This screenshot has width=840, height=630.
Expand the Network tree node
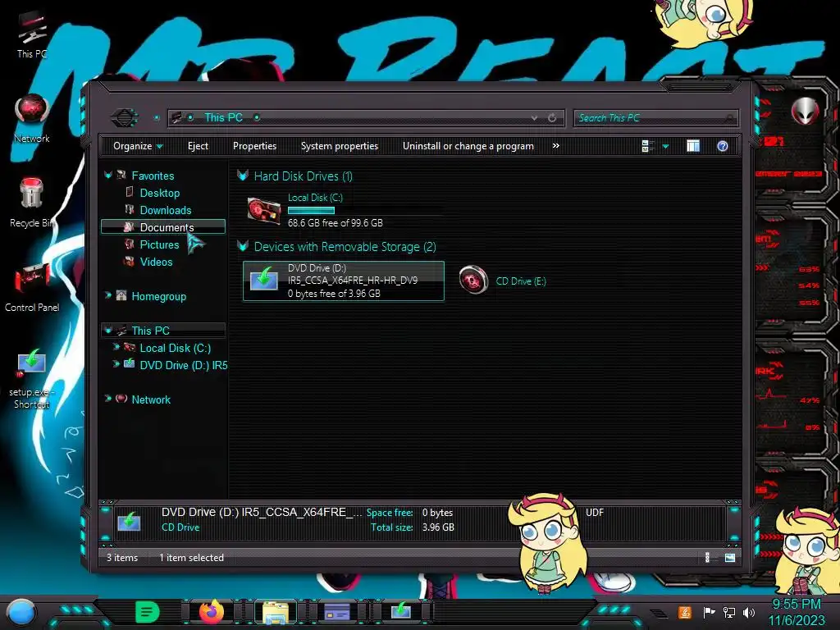(107, 399)
